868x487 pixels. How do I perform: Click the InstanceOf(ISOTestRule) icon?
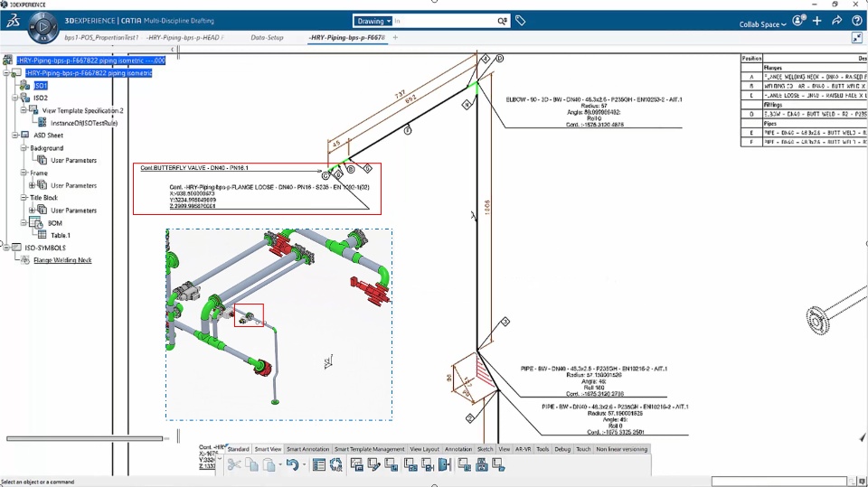coord(42,123)
